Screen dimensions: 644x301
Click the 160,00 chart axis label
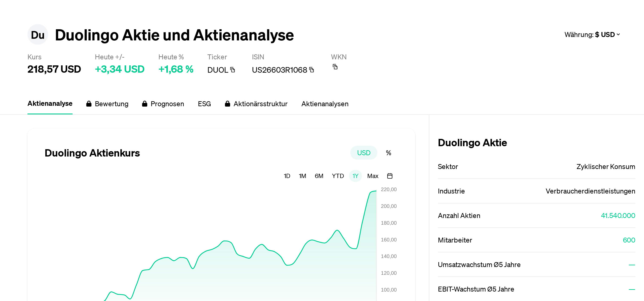(x=389, y=240)
